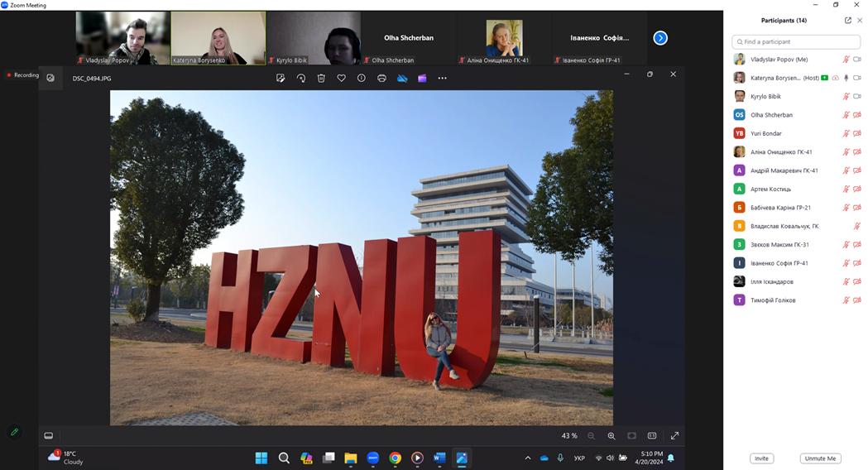Open the edit image tool in Photos
The width and height of the screenshot is (868, 470).
pos(281,78)
